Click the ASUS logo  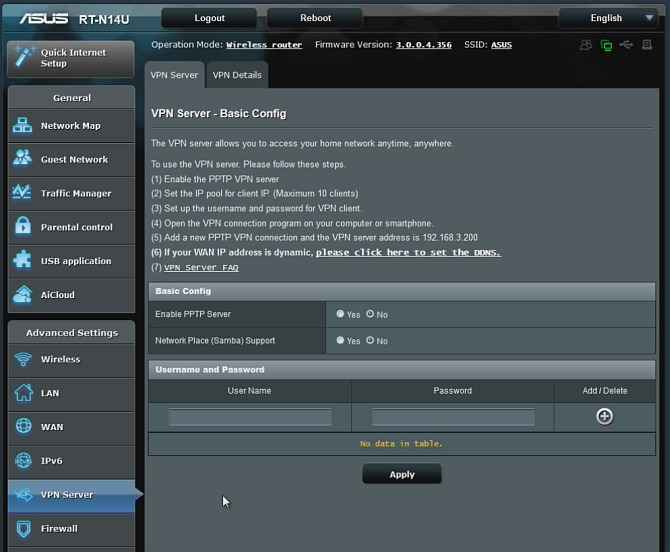click(44, 18)
